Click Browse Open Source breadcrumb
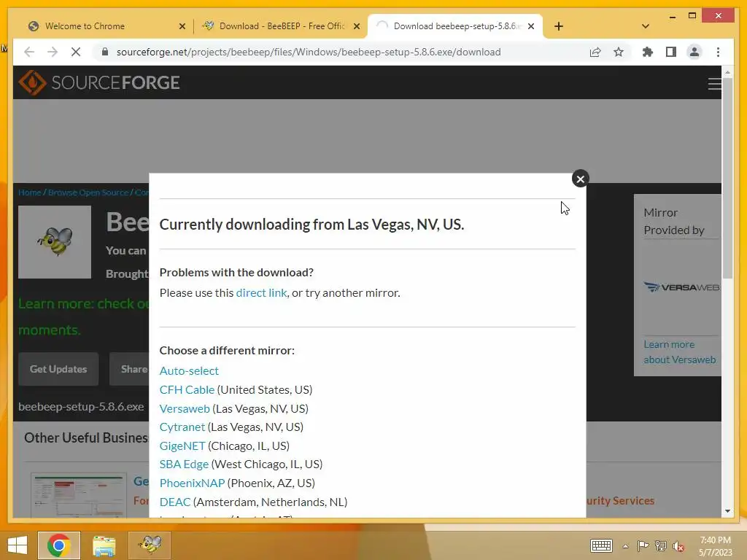 point(88,192)
